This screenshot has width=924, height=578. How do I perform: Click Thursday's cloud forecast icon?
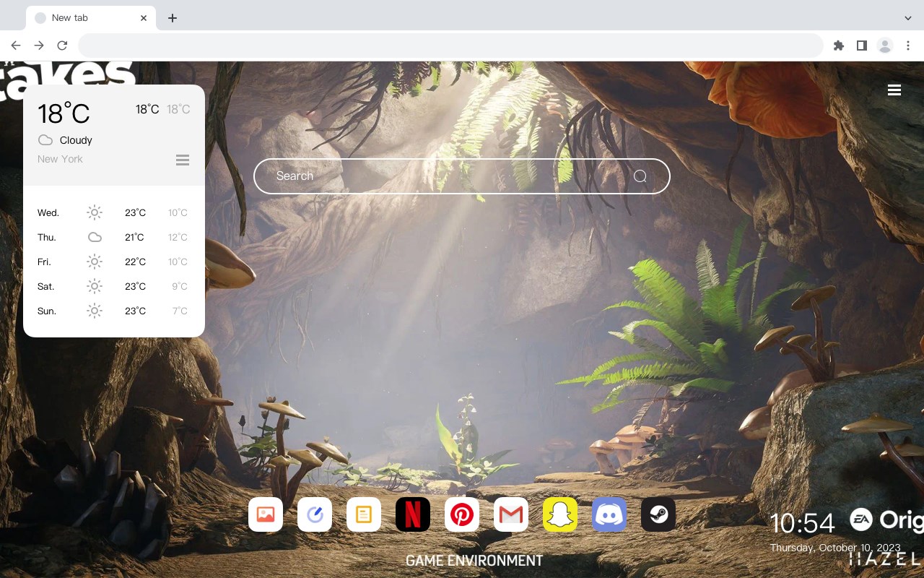click(95, 237)
